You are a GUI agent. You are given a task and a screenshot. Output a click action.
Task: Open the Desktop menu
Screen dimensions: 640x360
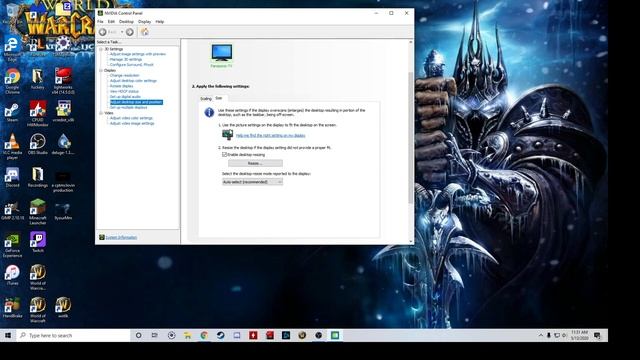point(126,22)
